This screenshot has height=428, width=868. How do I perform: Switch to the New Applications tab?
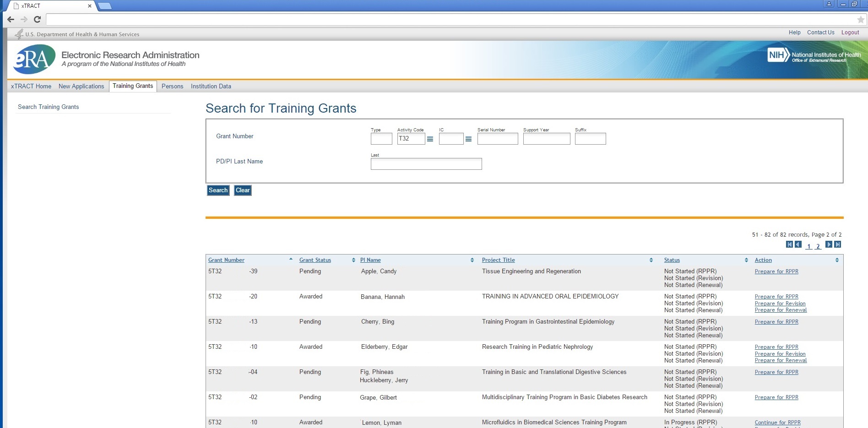tap(81, 86)
